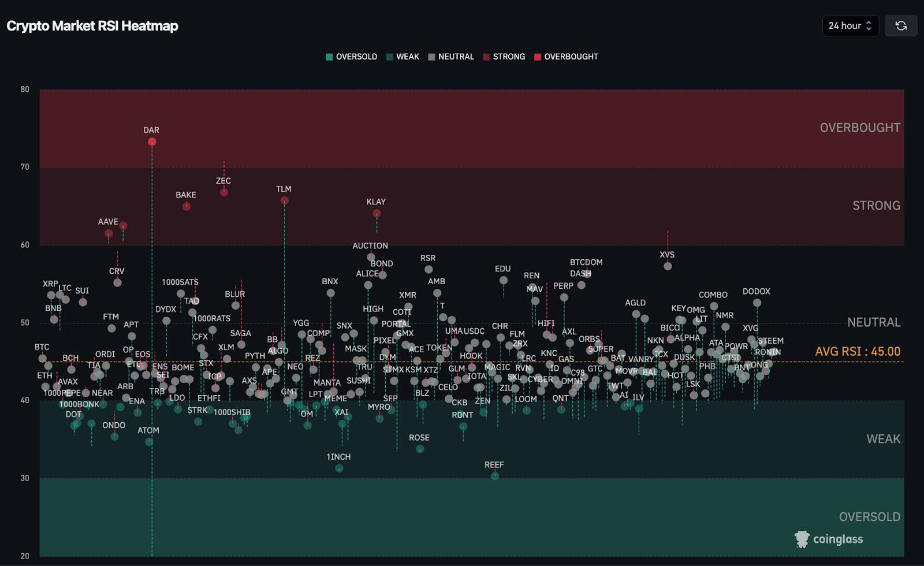Click the OVERBOUGHT red color swatch
The image size is (924, 566).
point(538,57)
